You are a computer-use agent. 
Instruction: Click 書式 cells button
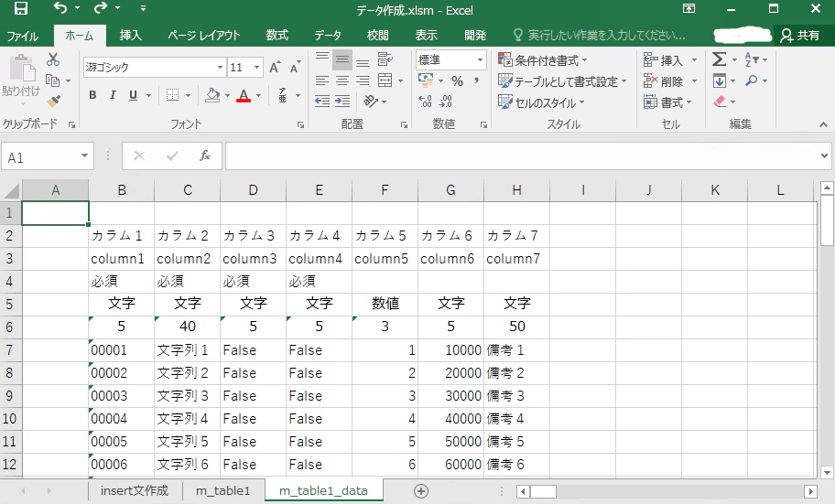click(667, 102)
